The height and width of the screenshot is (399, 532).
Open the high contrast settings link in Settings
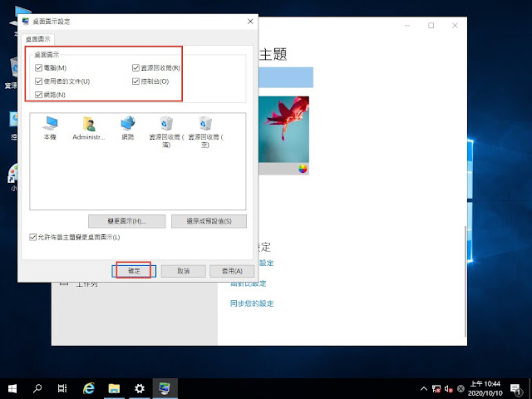click(x=249, y=283)
